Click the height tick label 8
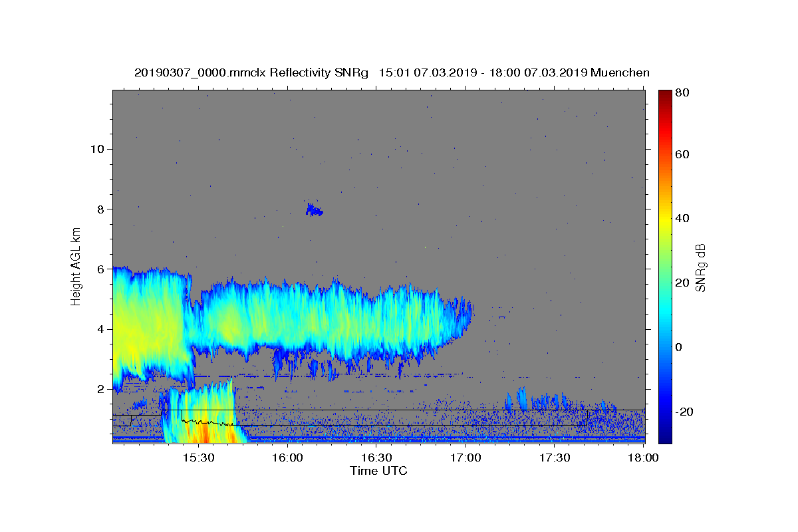Screen dimensions: 798x532 [100, 209]
